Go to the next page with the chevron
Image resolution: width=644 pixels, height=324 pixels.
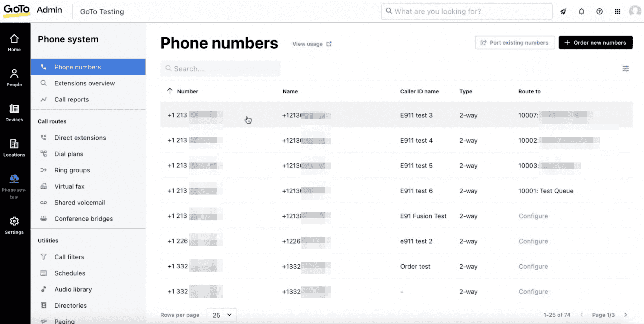[x=626, y=315]
